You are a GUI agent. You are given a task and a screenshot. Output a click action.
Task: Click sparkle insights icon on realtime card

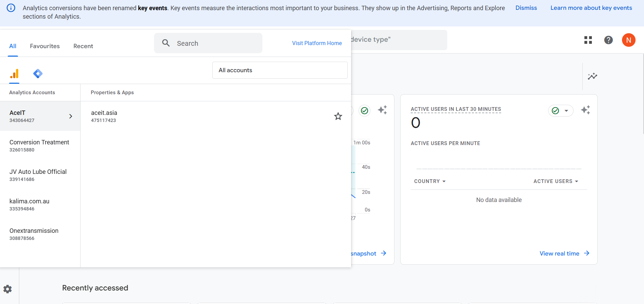pos(585,110)
